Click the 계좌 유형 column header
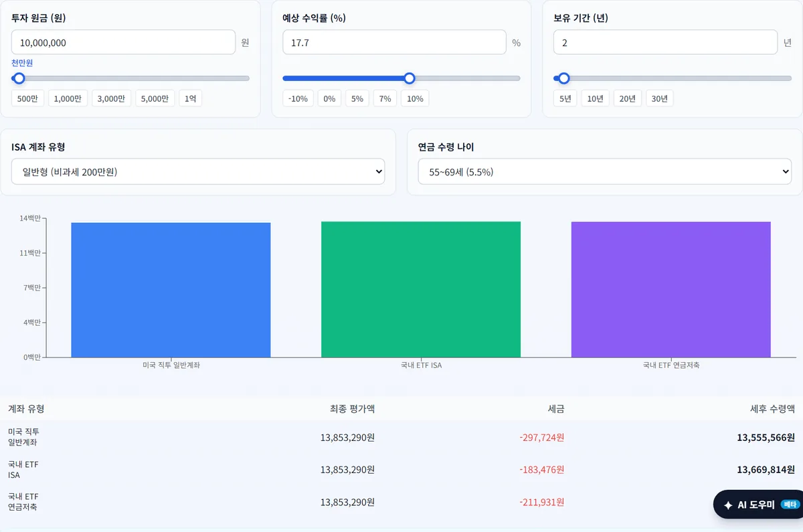Viewport: 803px width, 532px height. click(x=26, y=409)
